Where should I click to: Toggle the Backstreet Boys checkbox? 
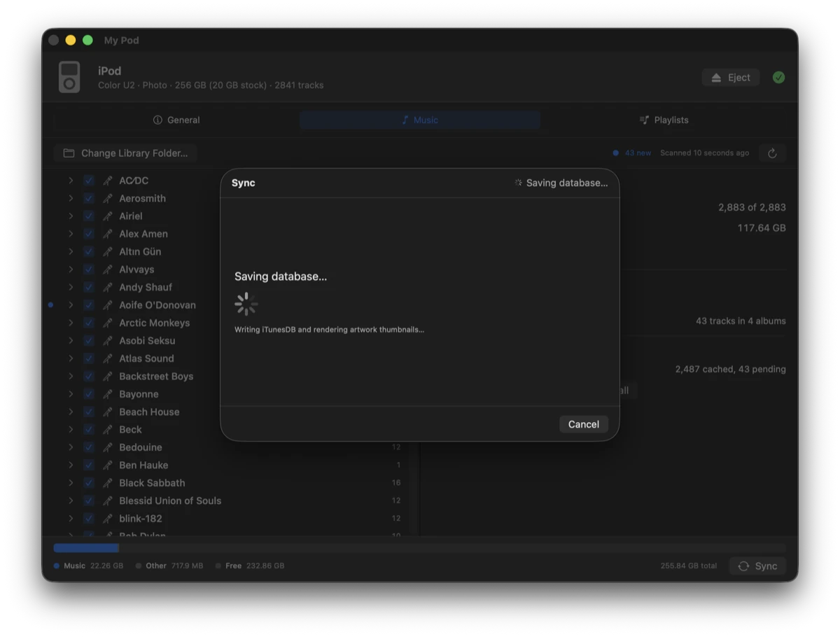click(89, 376)
